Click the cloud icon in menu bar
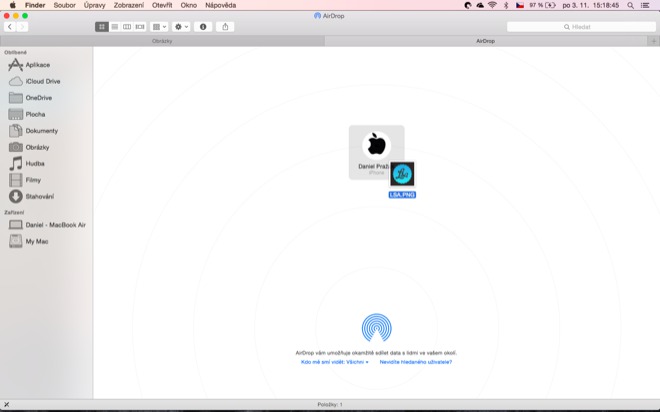 (480, 5)
